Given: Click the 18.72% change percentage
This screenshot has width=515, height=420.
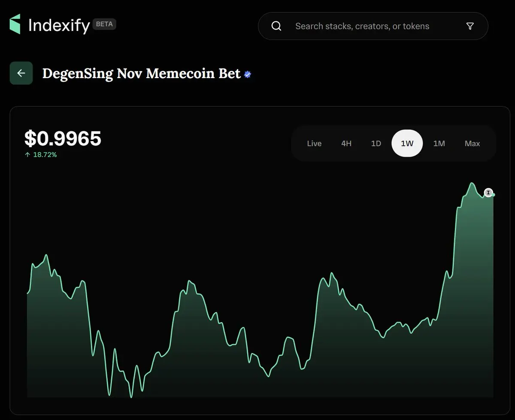Looking at the screenshot, I should tap(45, 155).
